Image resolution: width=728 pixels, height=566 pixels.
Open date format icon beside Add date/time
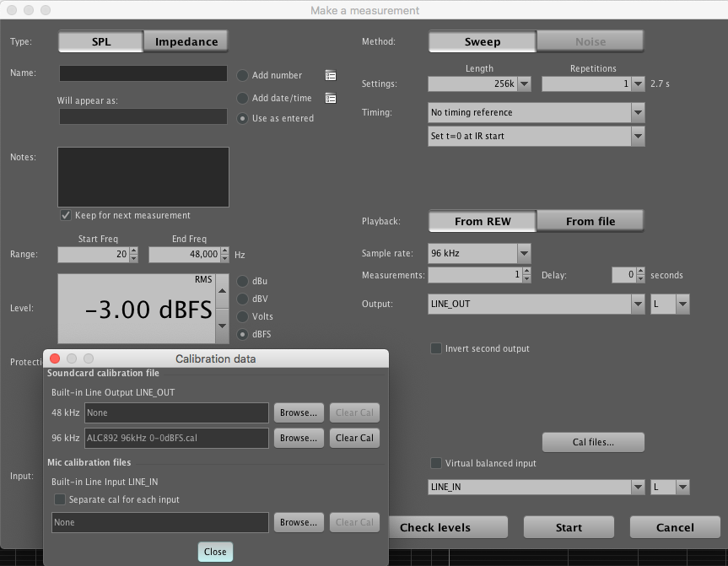pyautogui.click(x=331, y=98)
